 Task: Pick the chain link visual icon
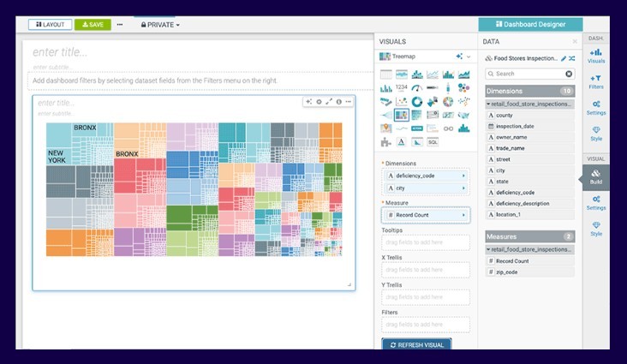(448, 128)
